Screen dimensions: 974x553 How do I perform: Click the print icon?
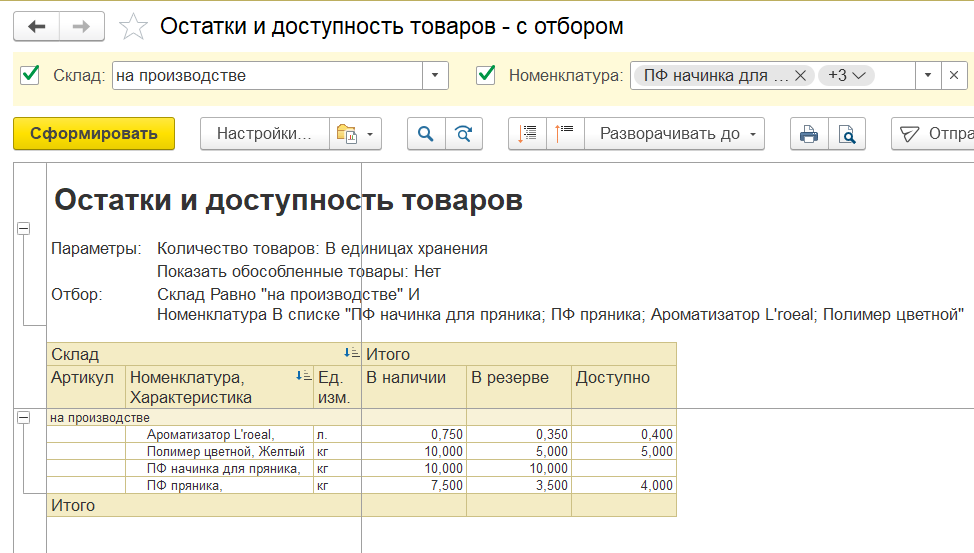coord(809,134)
